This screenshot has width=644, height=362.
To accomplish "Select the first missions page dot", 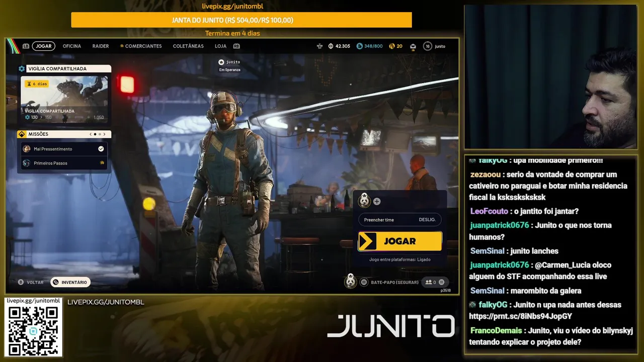I will tap(95, 134).
